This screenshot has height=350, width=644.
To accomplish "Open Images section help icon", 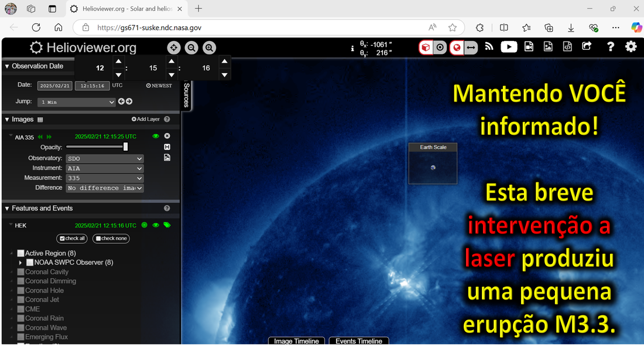I will pyautogui.click(x=167, y=119).
